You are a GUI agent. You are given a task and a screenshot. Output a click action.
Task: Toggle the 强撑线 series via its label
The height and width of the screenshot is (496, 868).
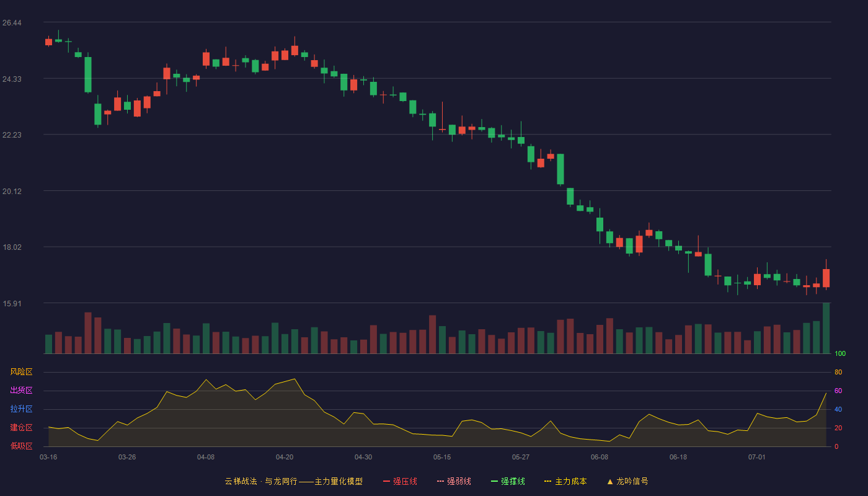[513, 482]
